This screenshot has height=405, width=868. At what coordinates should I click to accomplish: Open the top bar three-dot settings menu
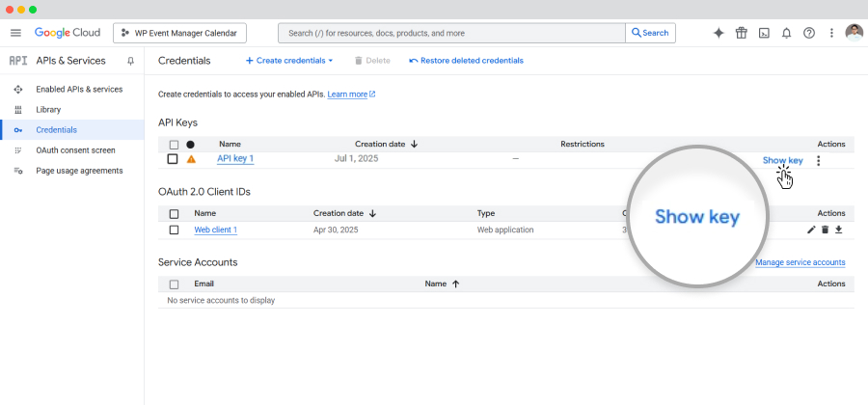coord(831,33)
